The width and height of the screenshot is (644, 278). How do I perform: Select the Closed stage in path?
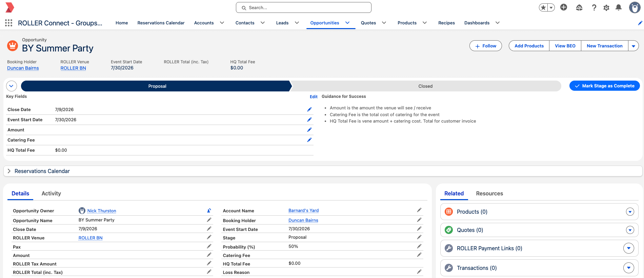(426, 86)
